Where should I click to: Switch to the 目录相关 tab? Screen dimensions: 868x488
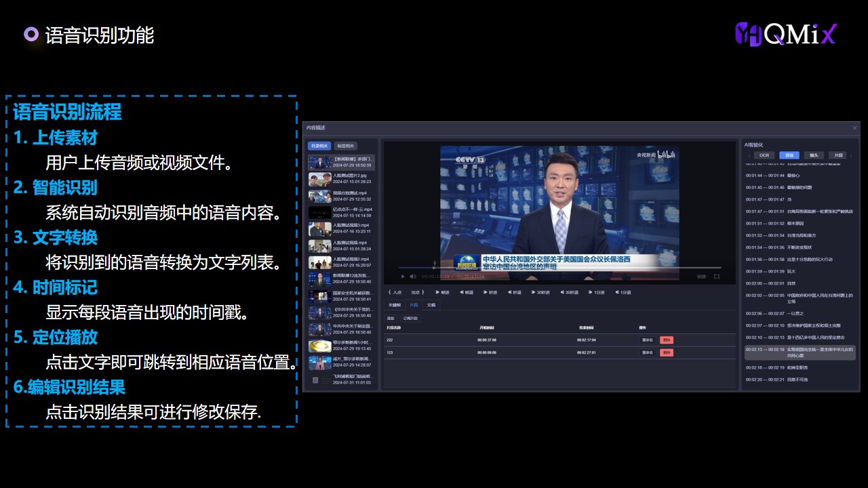point(319,146)
